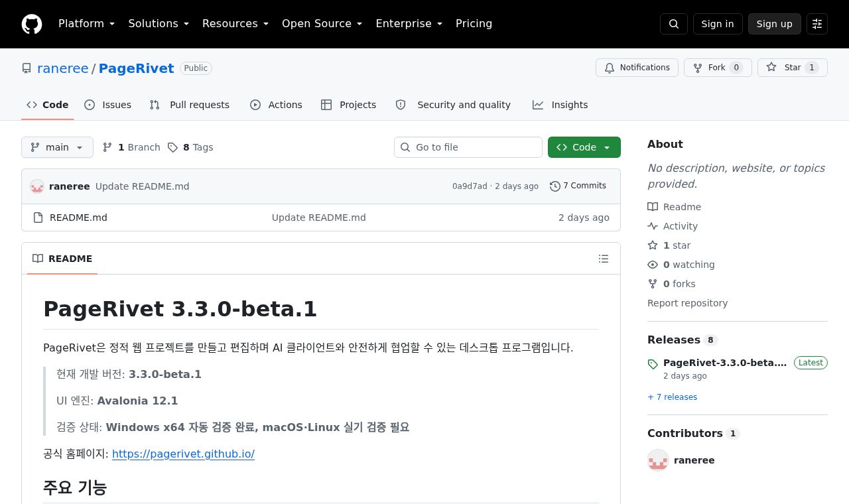Open the Activity link

click(x=673, y=226)
